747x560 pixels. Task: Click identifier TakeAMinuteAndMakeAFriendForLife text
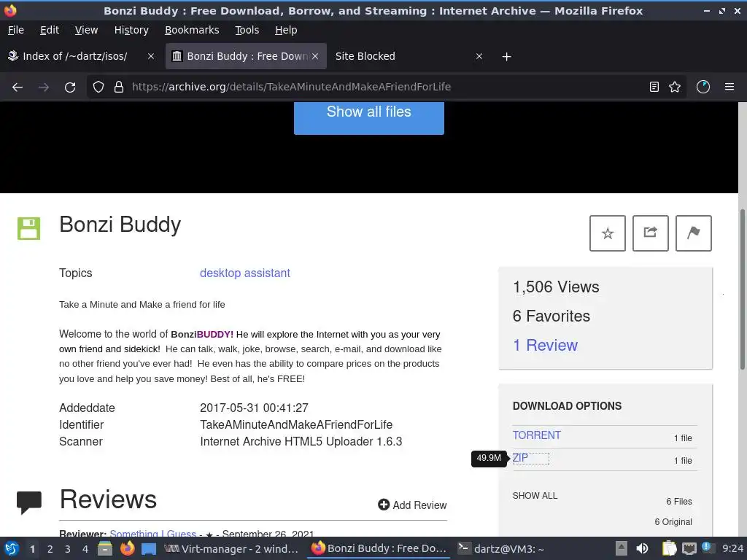tap(296, 425)
